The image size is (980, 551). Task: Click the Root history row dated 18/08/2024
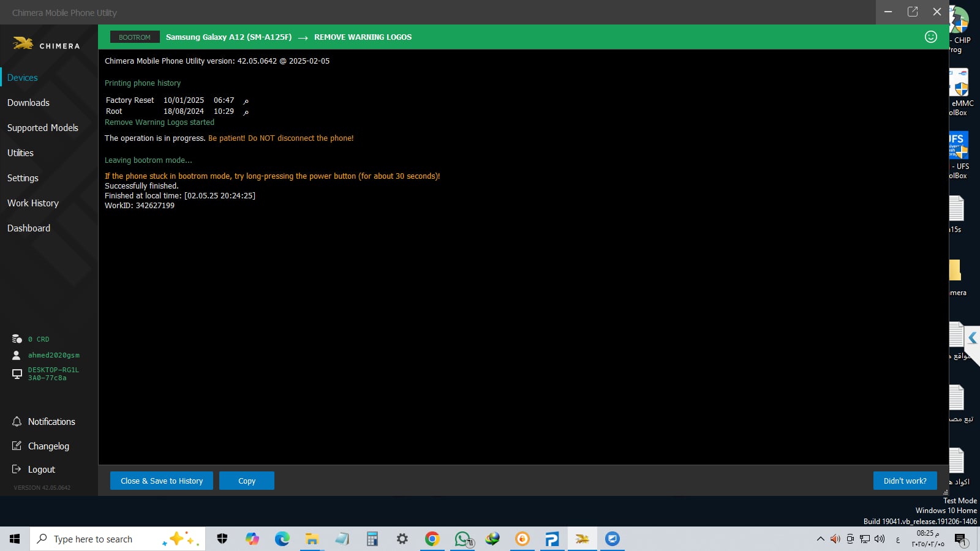(177, 111)
